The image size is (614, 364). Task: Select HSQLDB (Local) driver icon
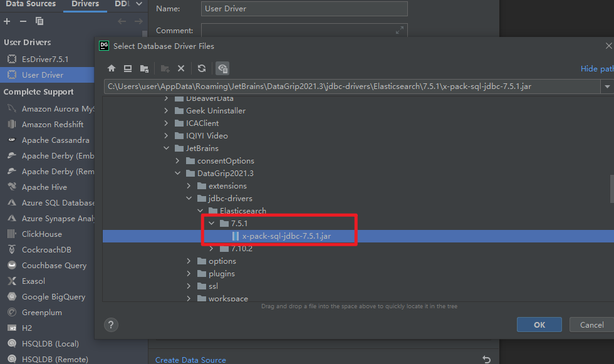[x=12, y=344]
